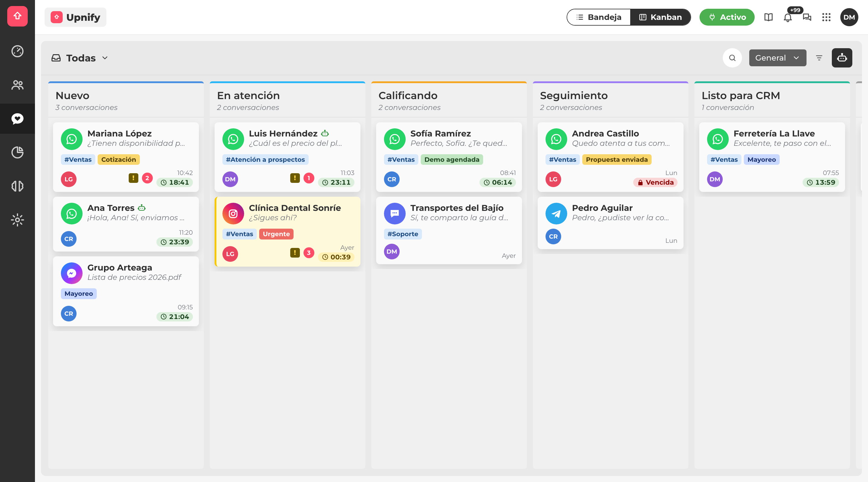Click CR avatar on Ana Torres card
This screenshot has height=482, width=868.
(69, 239)
